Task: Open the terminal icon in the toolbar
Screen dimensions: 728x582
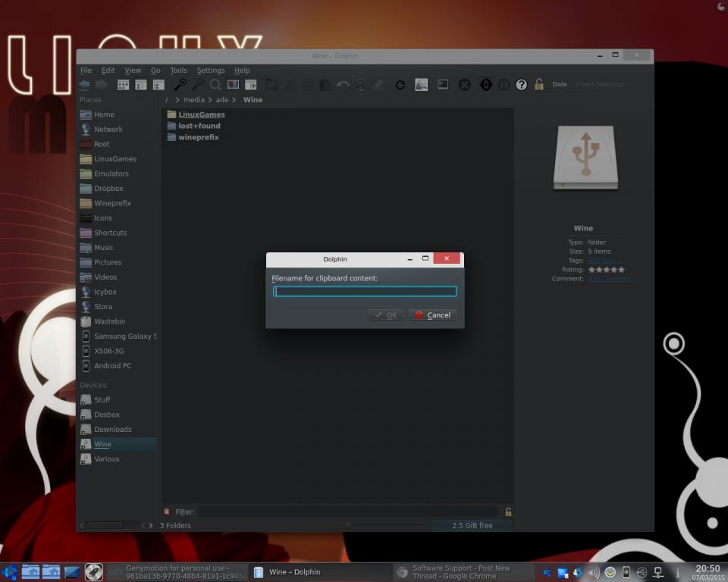Action: pyautogui.click(x=443, y=85)
